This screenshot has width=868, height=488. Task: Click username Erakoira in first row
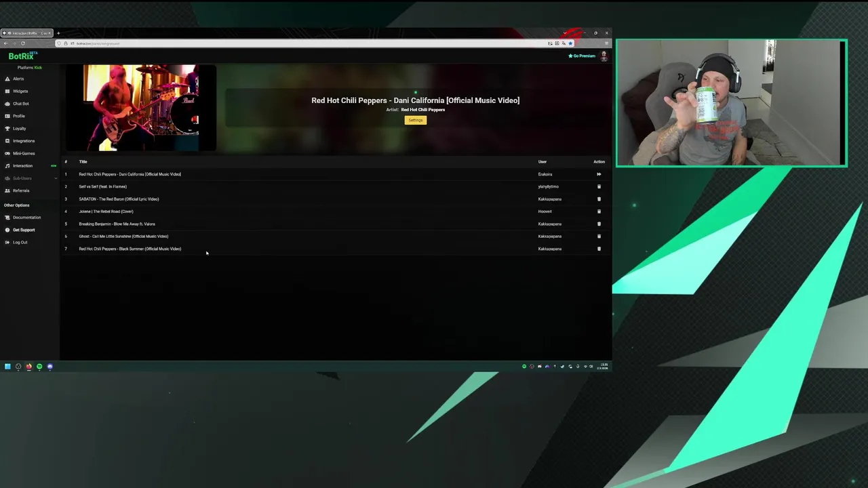(x=545, y=174)
